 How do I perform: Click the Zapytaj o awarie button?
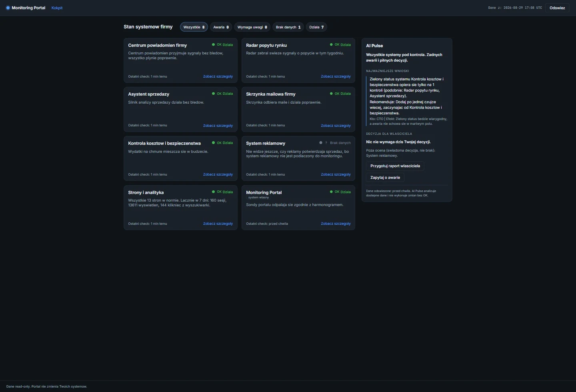pyautogui.click(x=385, y=178)
